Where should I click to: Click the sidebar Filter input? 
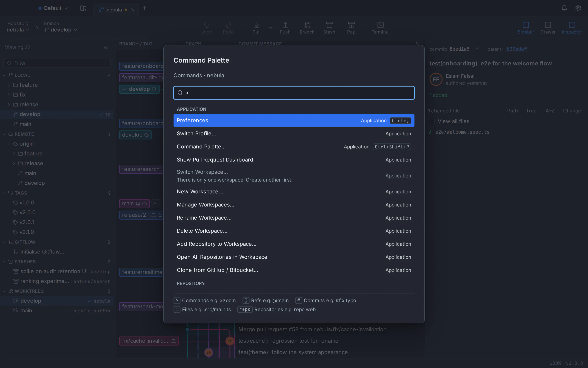[57, 63]
